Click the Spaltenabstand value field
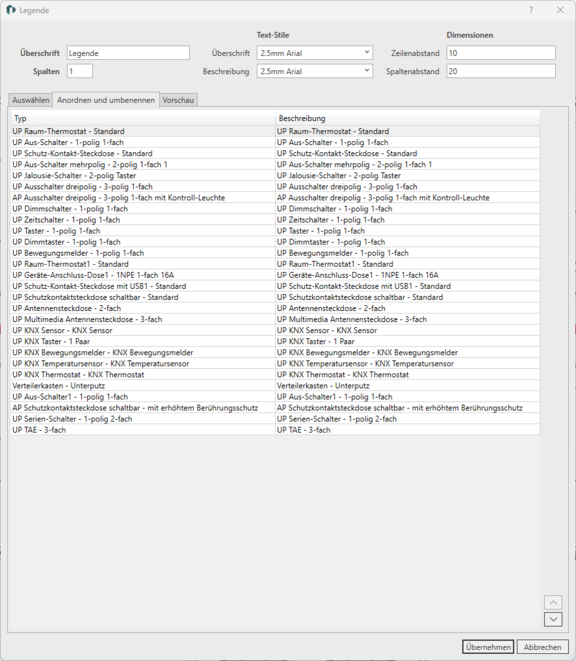 click(x=501, y=71)
